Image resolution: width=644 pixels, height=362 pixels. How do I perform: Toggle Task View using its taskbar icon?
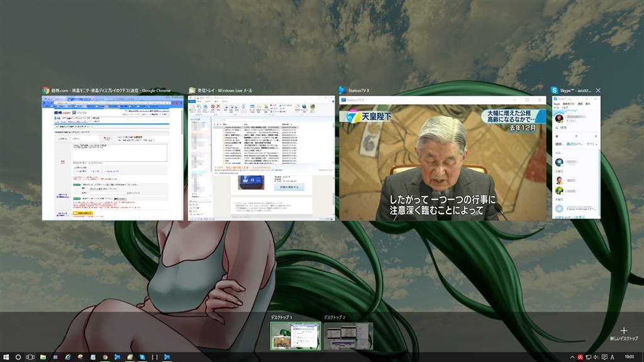tap(30, 357)
